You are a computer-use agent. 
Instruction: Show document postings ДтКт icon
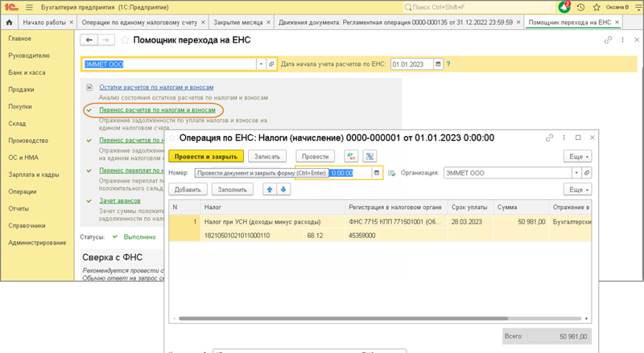pos(351,156)
